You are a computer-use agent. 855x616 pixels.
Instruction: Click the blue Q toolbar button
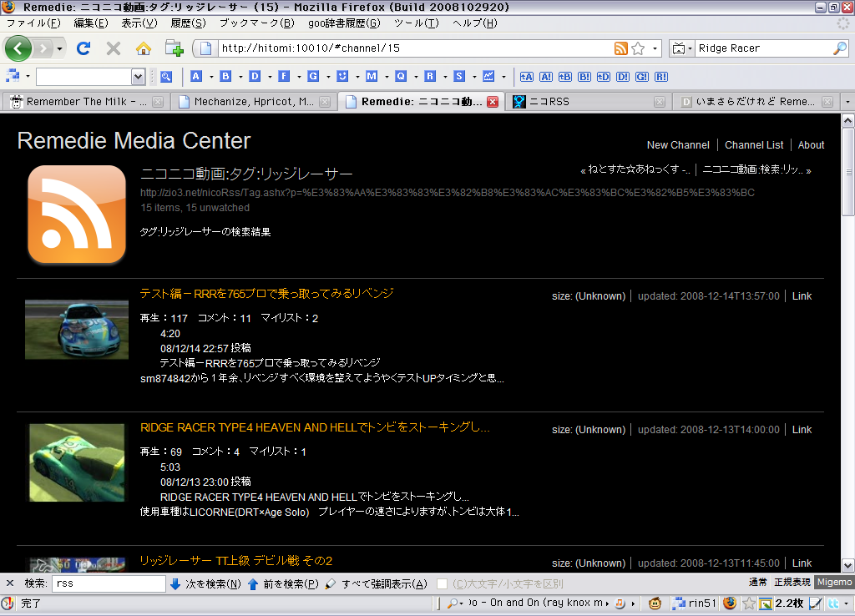[x=401, y=76]
